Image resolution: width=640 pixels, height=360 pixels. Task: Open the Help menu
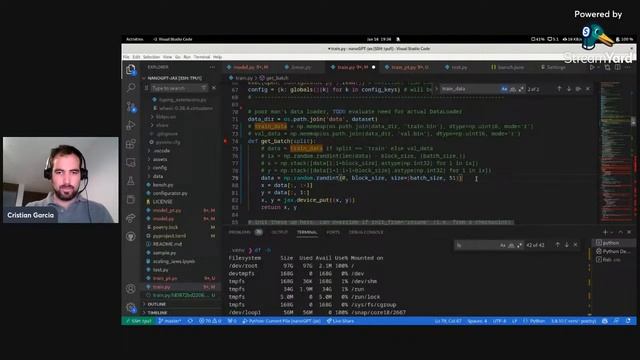218,57
